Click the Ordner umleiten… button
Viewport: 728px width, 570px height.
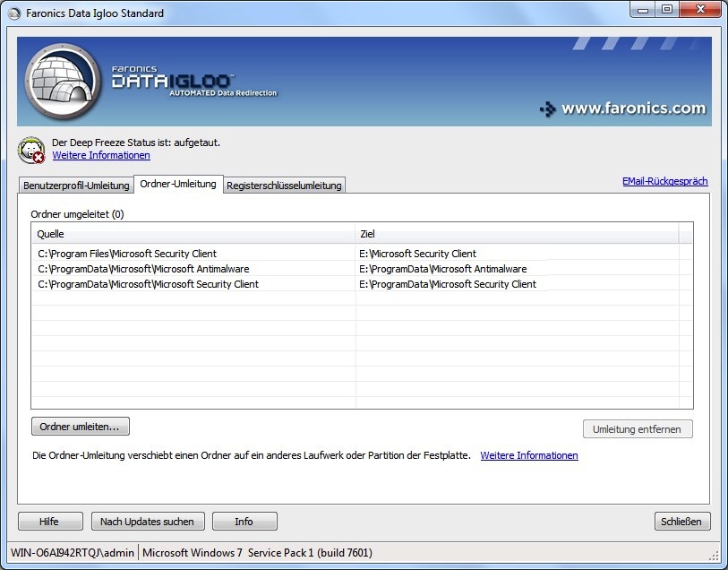click(81, 427)
